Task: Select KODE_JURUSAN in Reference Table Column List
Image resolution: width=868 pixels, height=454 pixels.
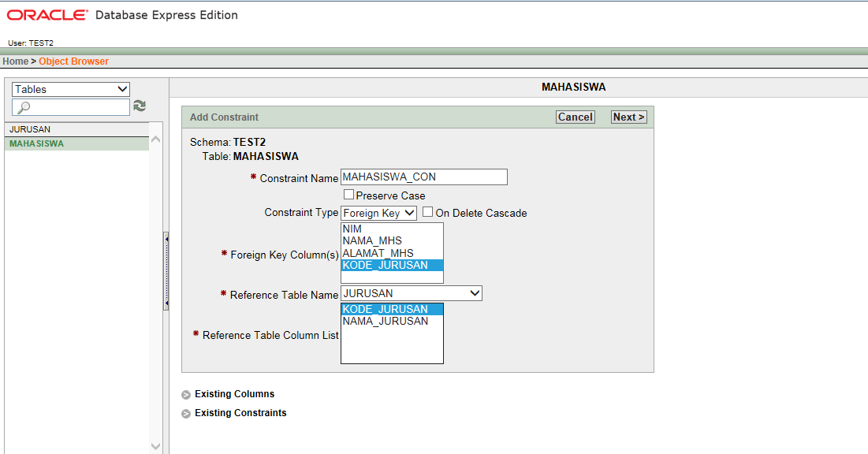Action: (392, 310)
